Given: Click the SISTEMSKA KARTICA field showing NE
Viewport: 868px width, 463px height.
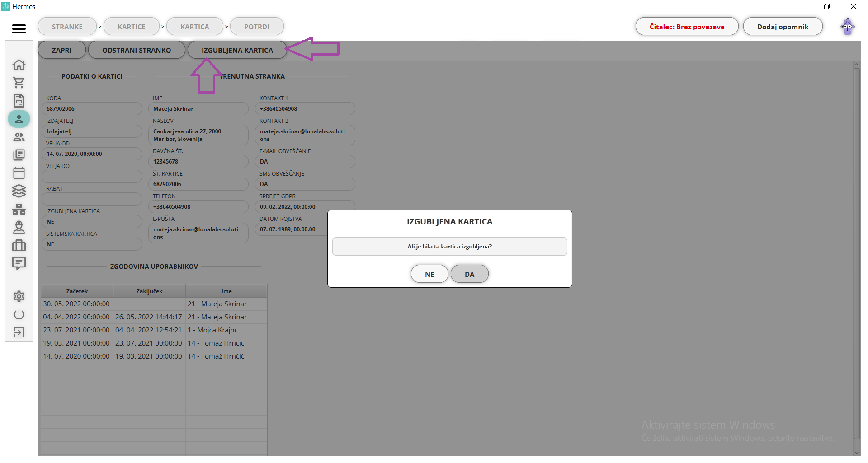Looking at the screenshot, I should pos(92,244).
